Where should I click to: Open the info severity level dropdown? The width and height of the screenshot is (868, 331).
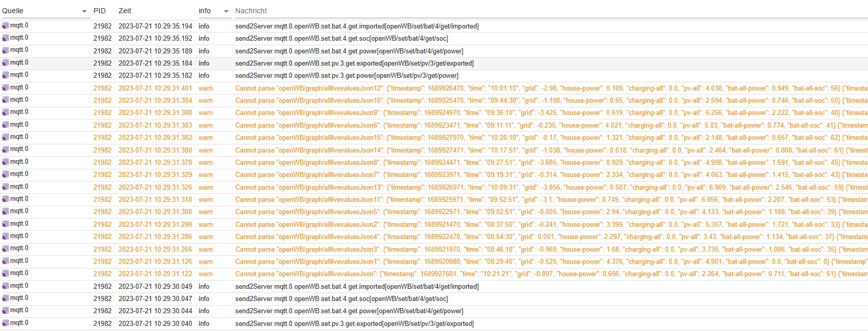pyautogui.click(x=226, y=11)
